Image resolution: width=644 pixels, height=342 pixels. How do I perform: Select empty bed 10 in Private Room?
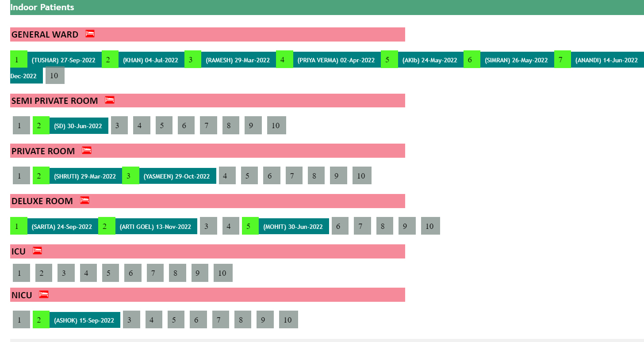(x=362, y=175)
